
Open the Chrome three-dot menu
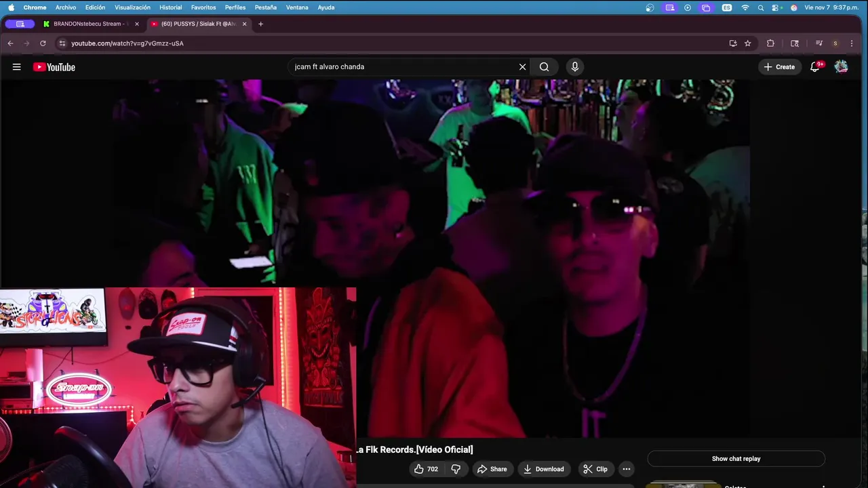point(852,43)
